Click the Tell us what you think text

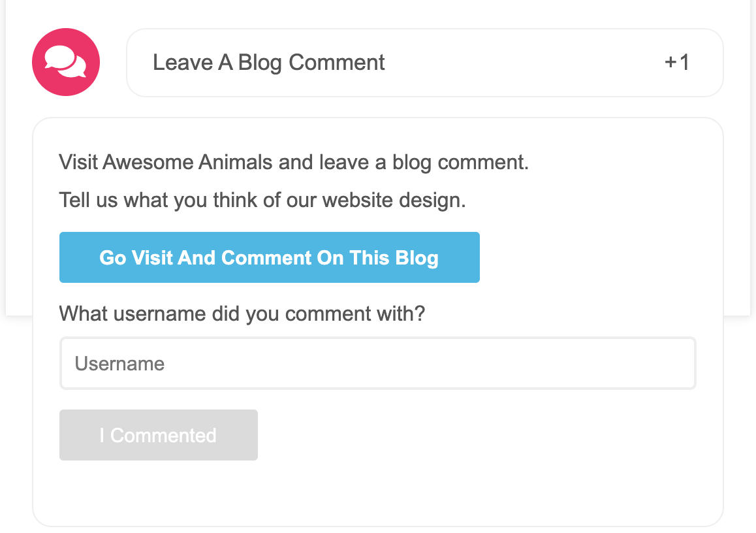click(x=262, y=200)
